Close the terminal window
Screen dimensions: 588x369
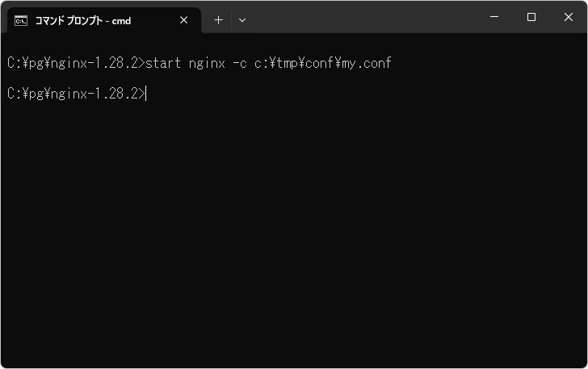click(569, 17)
